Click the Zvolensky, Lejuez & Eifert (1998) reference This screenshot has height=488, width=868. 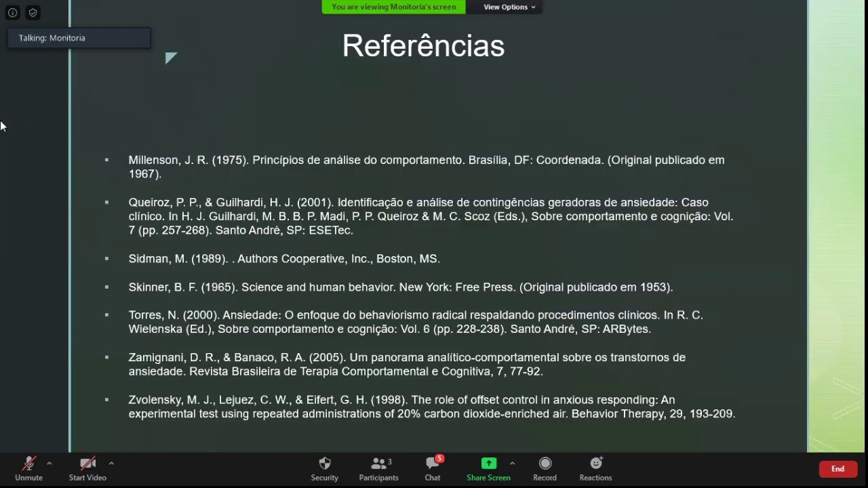pos(432,407)
